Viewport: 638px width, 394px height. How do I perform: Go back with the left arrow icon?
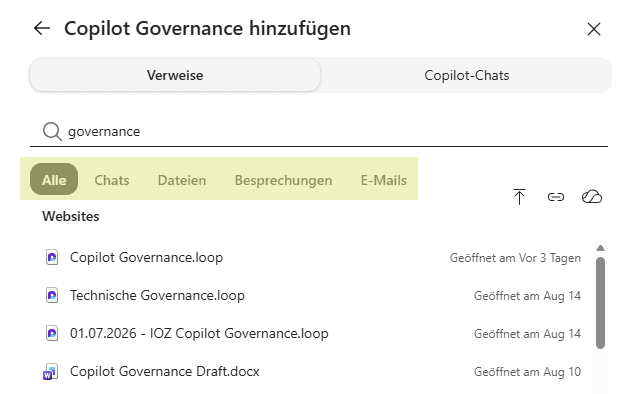point(42,28)
